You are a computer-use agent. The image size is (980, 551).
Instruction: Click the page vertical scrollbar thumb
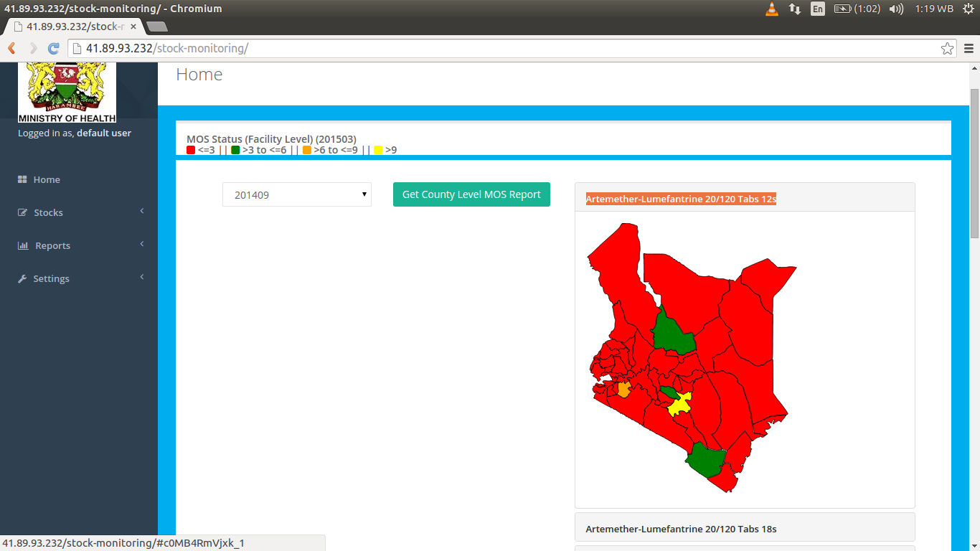pyautogui.click(x=974, y=164)
